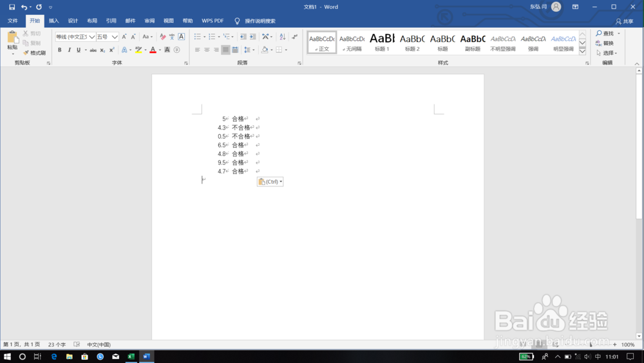The height and width of the screenshot is (363, 644).
Task: Select Justify alignment
Action: [x=225, y=50]
